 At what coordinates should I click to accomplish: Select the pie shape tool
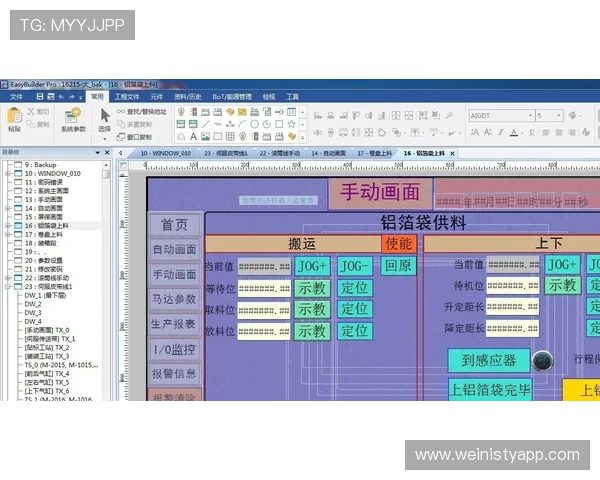[x=267, y=124]
